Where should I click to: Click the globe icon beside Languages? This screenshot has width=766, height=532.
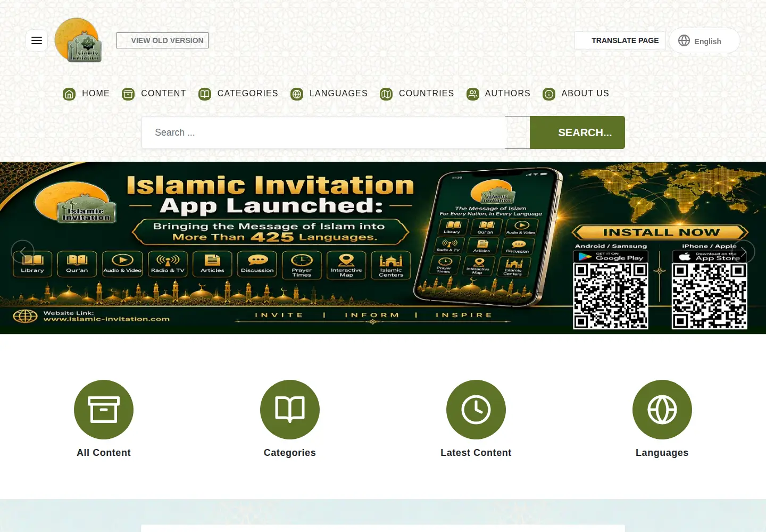coord(297,94)
